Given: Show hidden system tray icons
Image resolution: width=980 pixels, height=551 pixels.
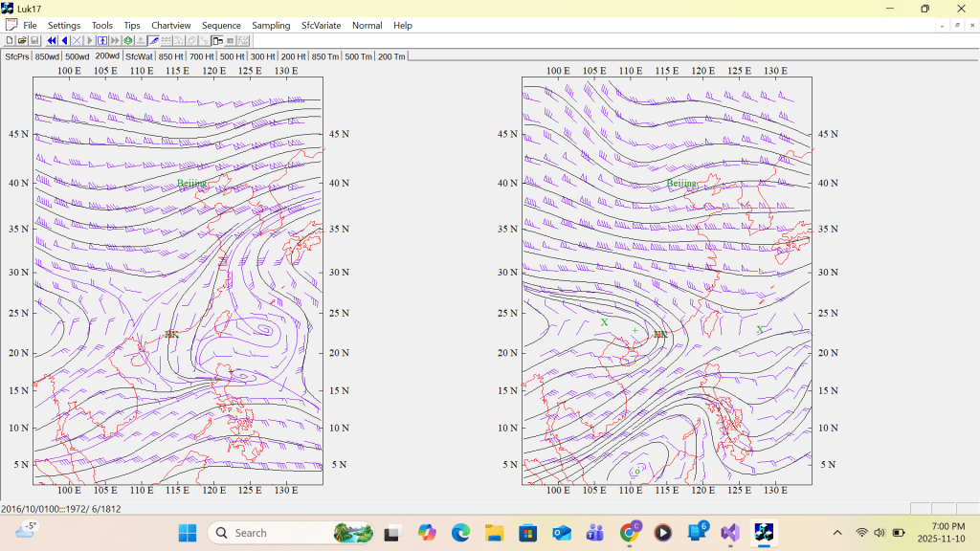Looking at the screenshot, I should click(837, 533).
